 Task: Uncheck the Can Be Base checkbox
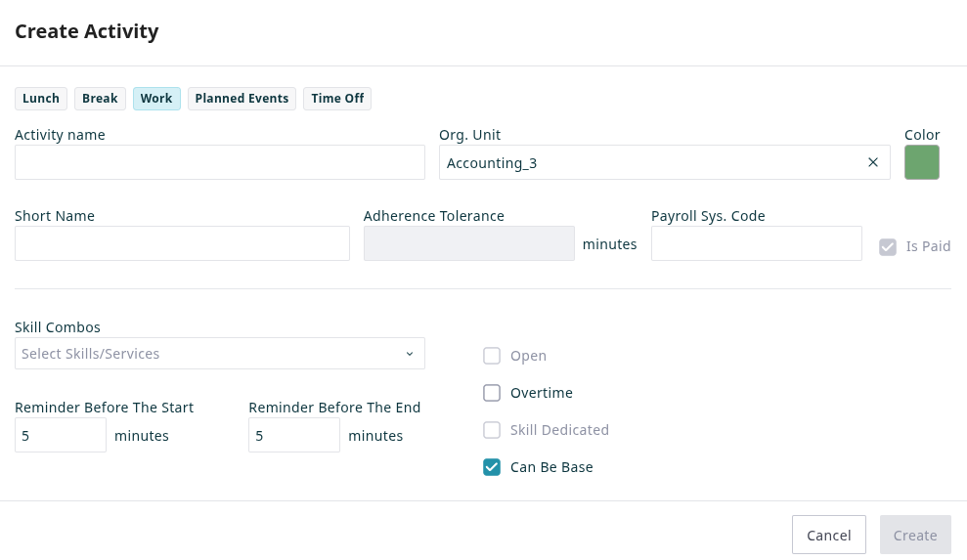(x=492, y=467)
